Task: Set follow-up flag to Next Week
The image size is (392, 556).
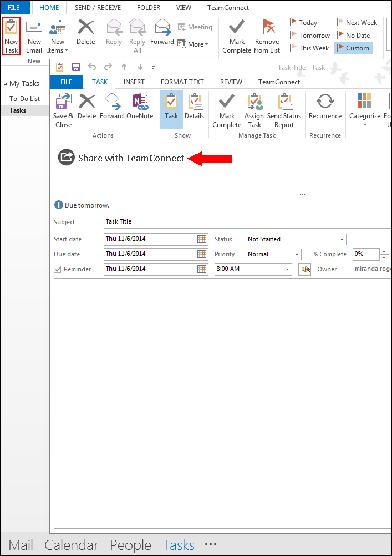Action: [x=357, y=23]
